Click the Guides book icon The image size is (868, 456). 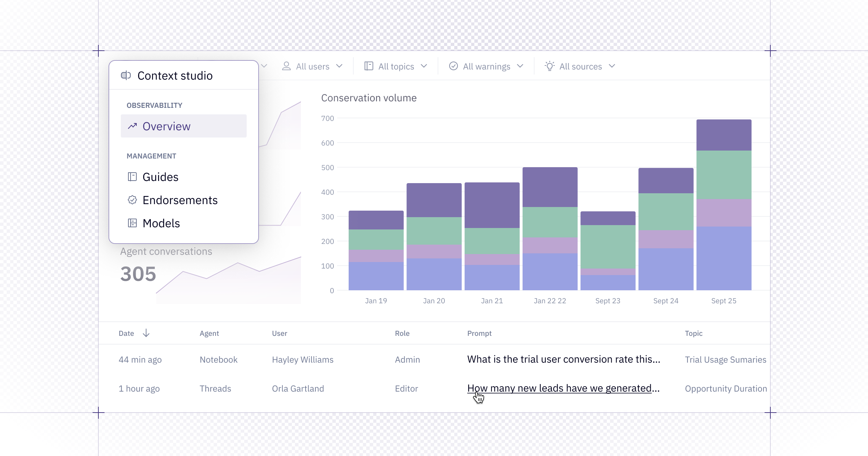click(132, 177)
